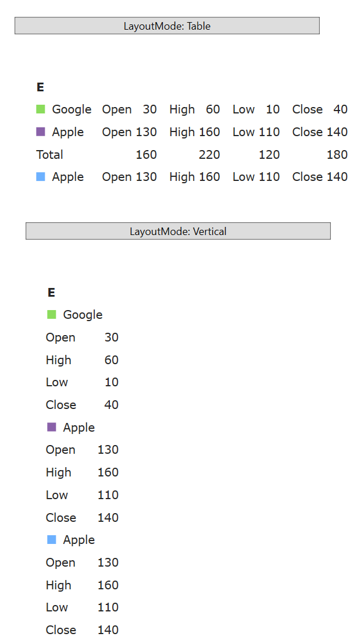Click the Google label in the Table layout

(x=71, y=109)
